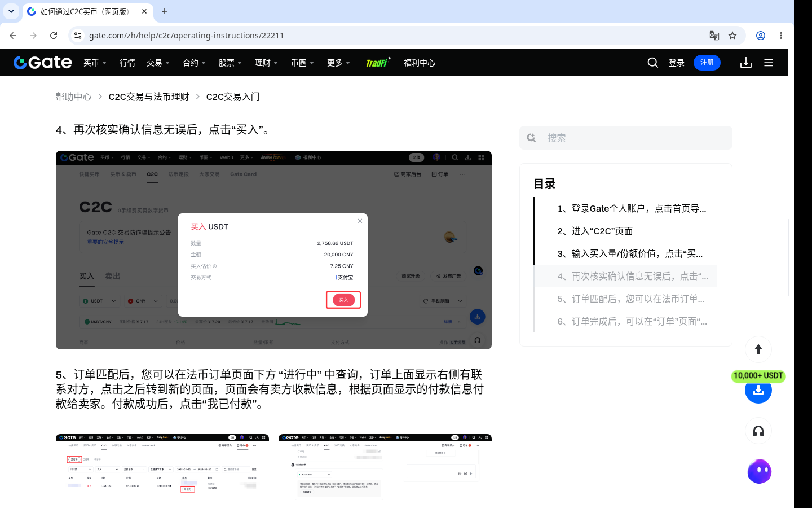Click the blue 注册 register button
This screenshot has height=508, width=812.
[x=707, y=63]
